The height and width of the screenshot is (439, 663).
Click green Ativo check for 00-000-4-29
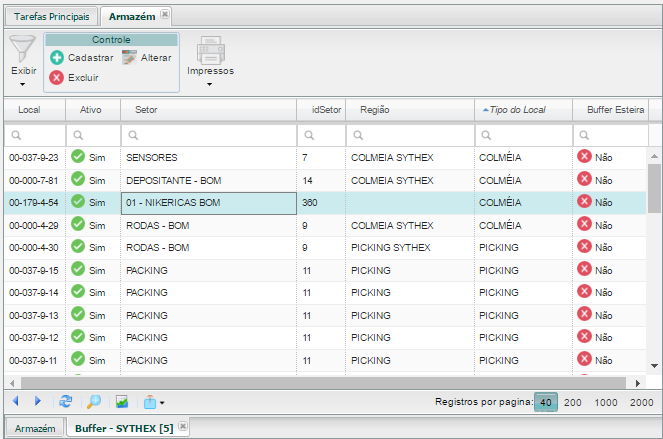coord(78,224)
